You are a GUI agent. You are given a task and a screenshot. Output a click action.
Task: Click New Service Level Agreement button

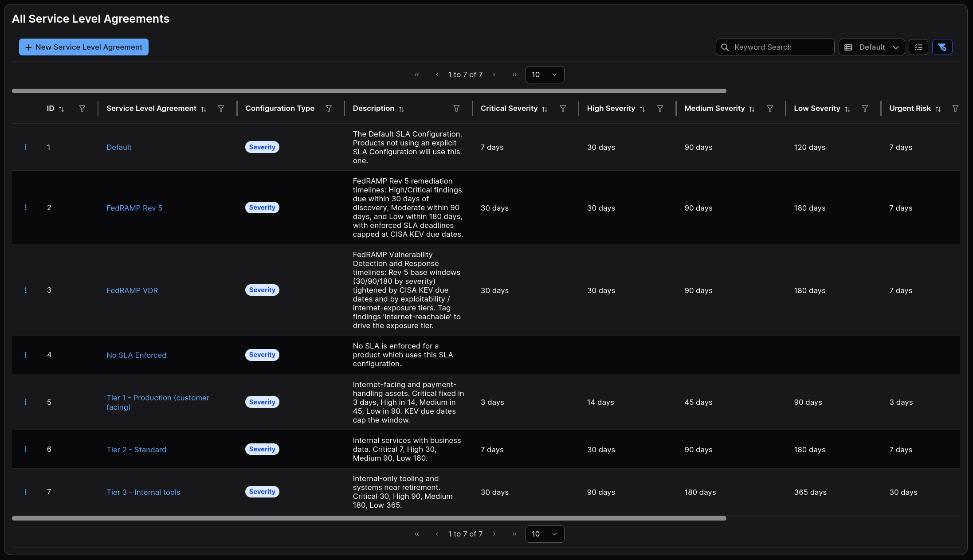[x=84, y=47]
